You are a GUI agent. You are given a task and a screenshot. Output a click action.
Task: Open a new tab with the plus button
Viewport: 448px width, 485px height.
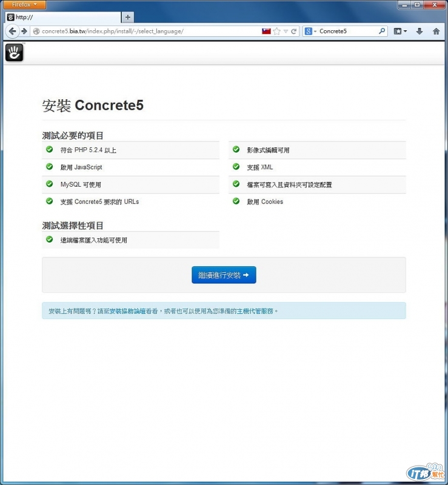(128, 18)
